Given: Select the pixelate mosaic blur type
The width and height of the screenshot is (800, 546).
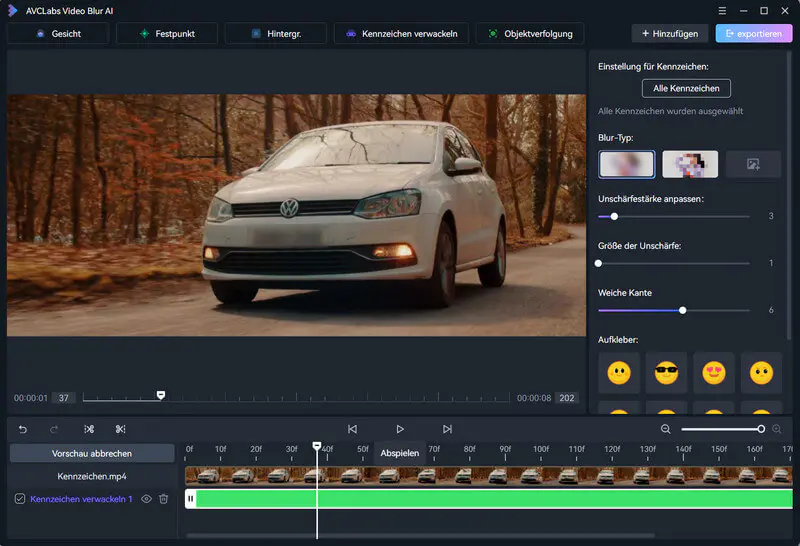Looking at the screenshot, I should 690,164.
